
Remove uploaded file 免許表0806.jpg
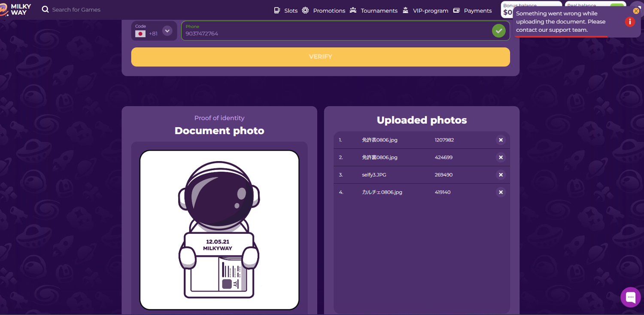click(501, 140)
